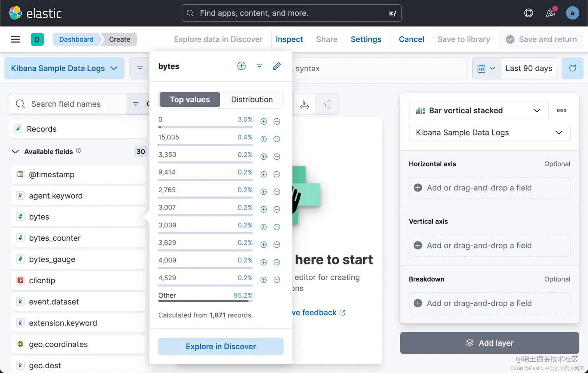This screenshot has width=588, height=373.
Task: Open the feedback link
Action: click(x=319, y=313)
